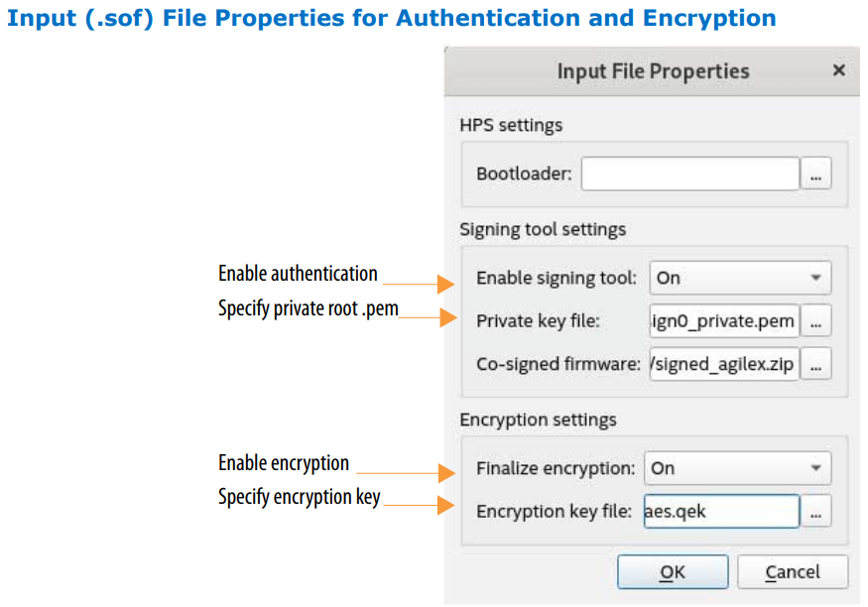The image size is (868, 607).
Task: Click the Bootloader text field
Action: tap(689, 174)
